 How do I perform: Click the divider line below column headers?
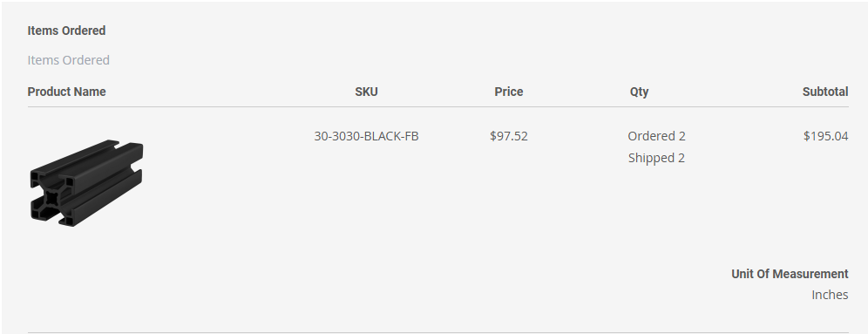[x=437, y=107]
